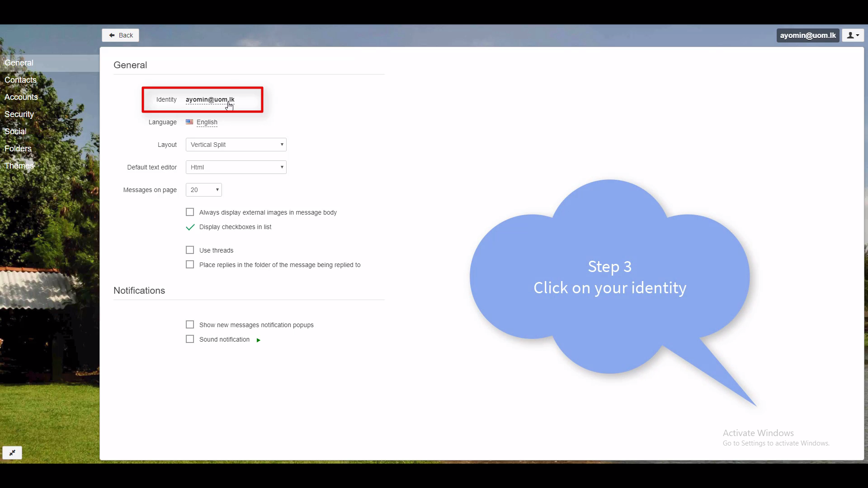Disable Display checkboxes in list
Viewport: 868px width, 488px height.
pyautogui.click(x=191, y=227)
